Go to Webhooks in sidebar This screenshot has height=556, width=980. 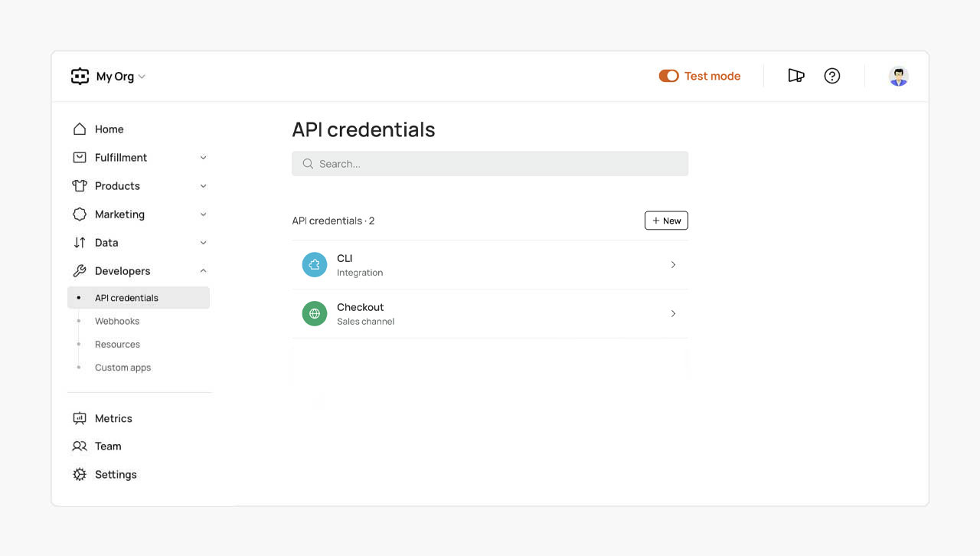(117, 321)
